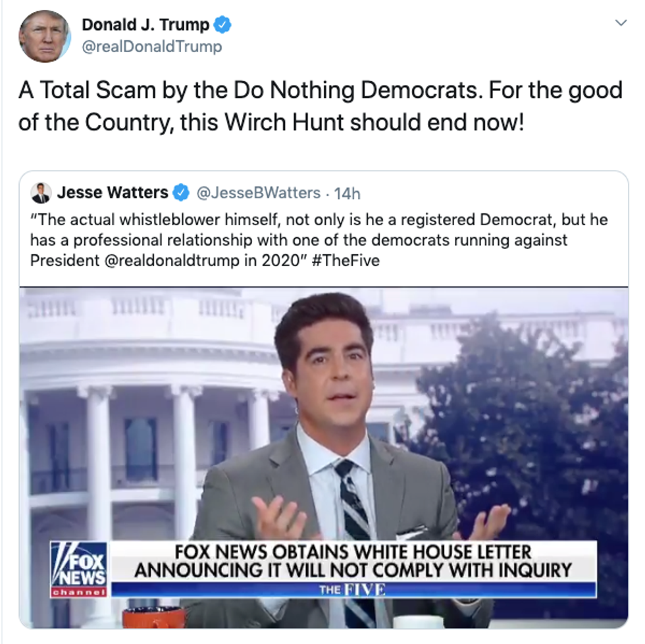Click the headline banner about White House letter
Image resolution: width=645 pixels, height=644 pixels.
[353, 561]
